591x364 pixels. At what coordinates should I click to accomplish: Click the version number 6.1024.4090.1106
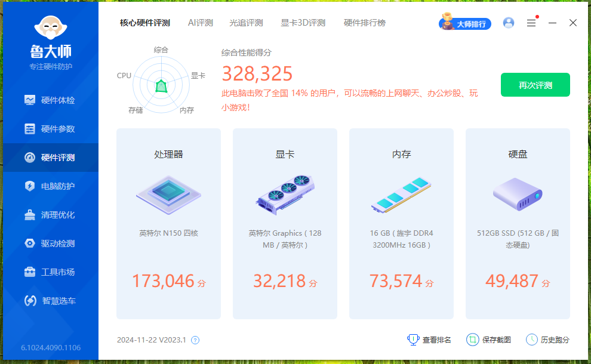click(x=51, y=347)
